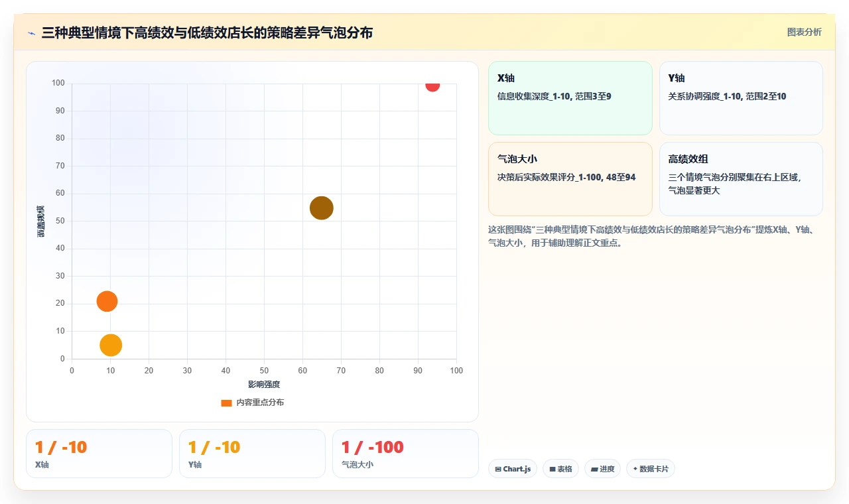
Task: Click the lightning icon beside the title
Action: 31,33
